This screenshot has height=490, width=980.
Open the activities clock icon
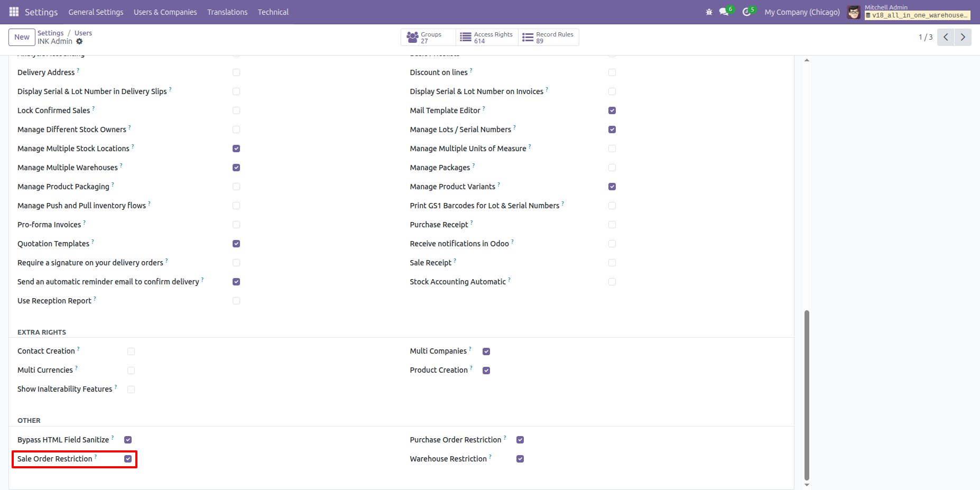click(746, 12)
